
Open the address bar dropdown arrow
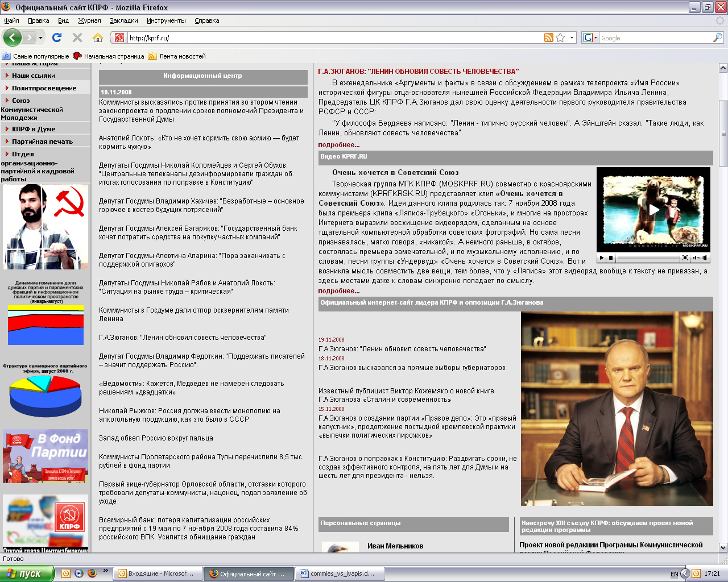(x=572, y=38)
